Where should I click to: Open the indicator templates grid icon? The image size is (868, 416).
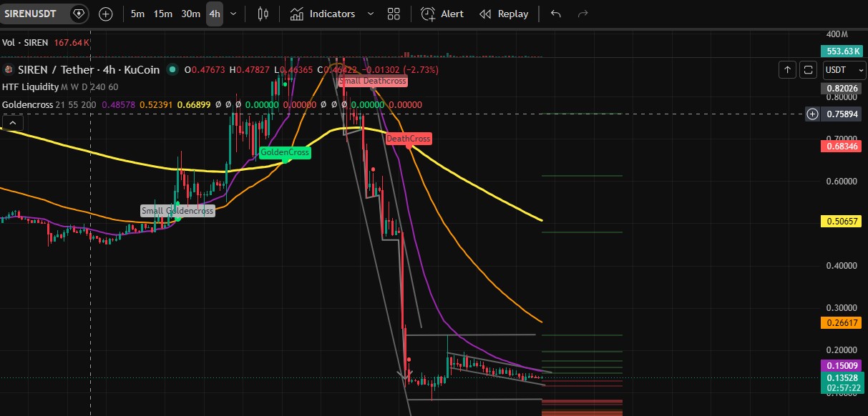pos(393,14)
